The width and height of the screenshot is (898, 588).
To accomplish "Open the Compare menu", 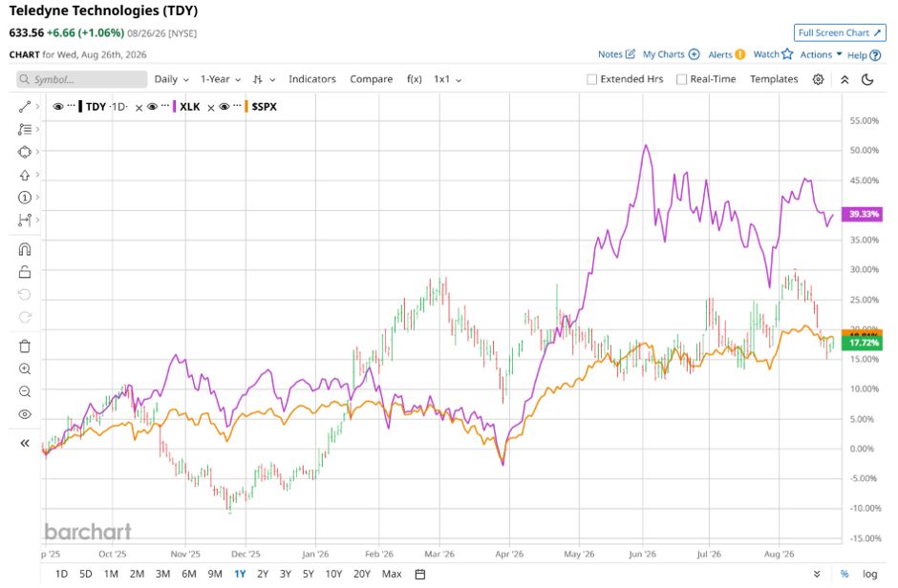I will [x=371, y=79].
